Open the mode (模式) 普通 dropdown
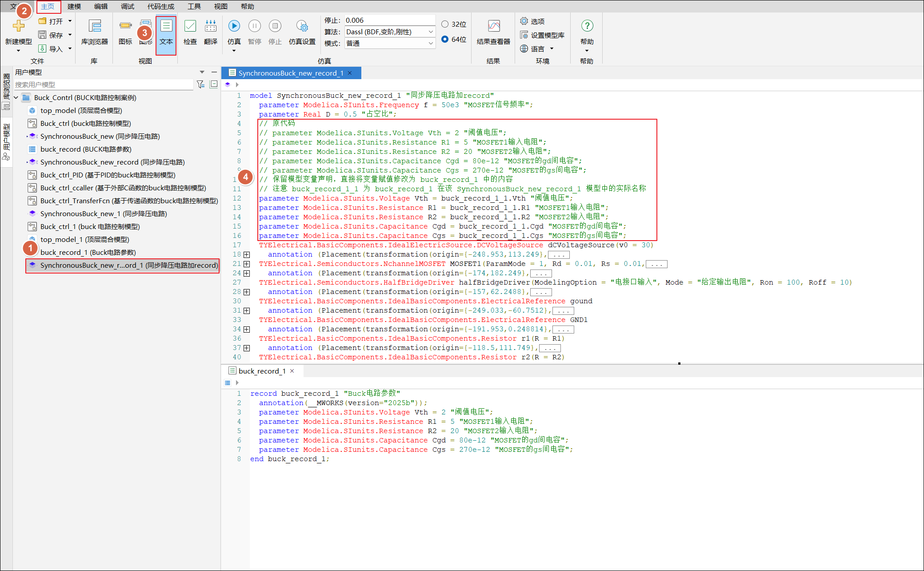924x571 pixels. click(x=430, y=43)
